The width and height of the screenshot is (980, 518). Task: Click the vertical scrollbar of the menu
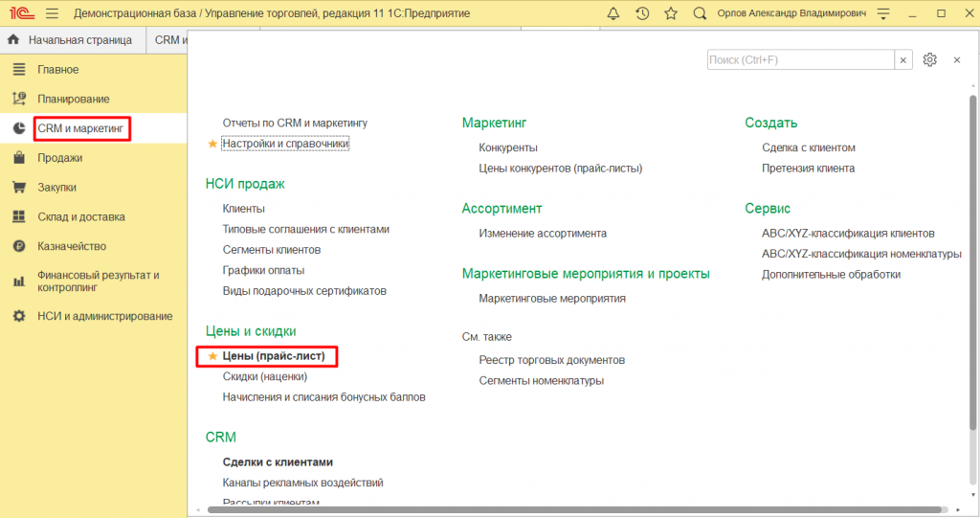(x=973, y=287)
